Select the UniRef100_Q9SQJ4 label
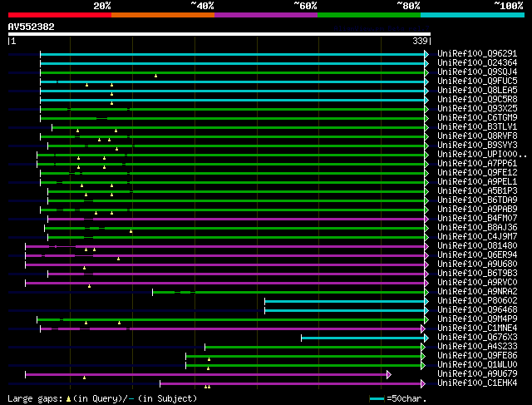This screenshot has height=405, width=532. (x=477, y=72)
